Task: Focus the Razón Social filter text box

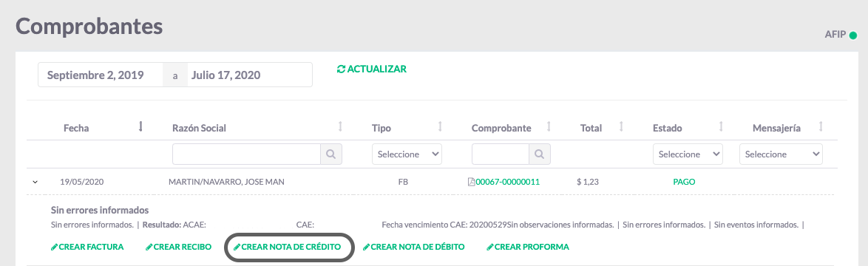Action: 247,154
